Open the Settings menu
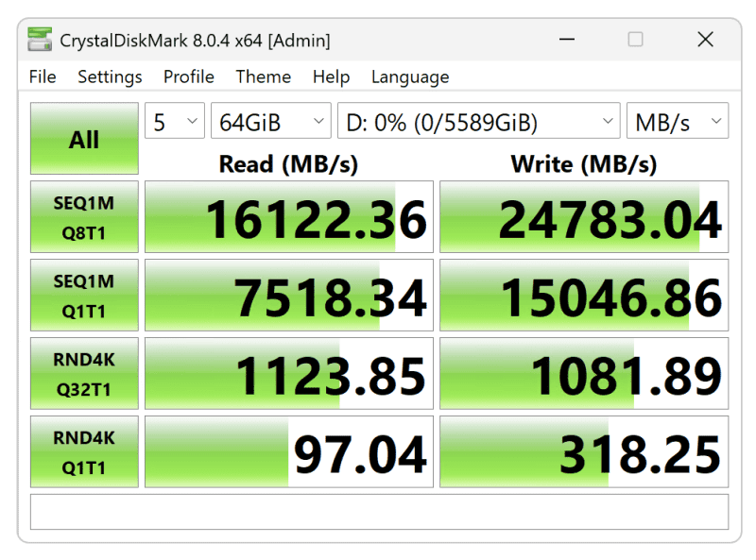The height and width of the screenshot is (560, 756). pyautogui.click(x=110, y=77)
